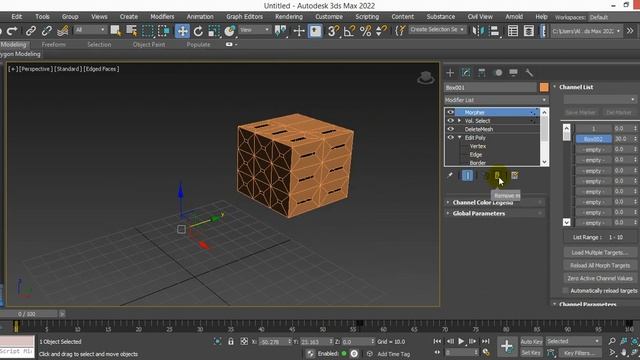Toggle the 3D Snaps icon
The height and width of the screenshot is (360, 640).
(333, 31)
